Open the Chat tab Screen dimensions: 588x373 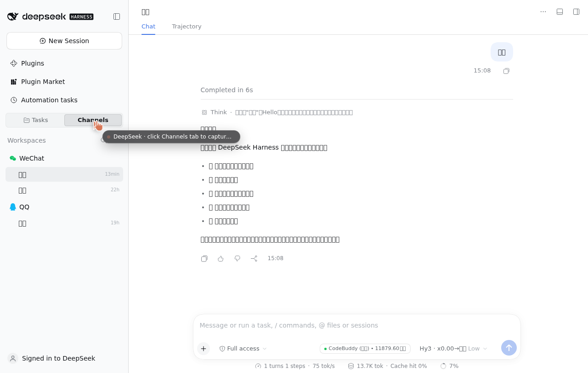point(148,27)
